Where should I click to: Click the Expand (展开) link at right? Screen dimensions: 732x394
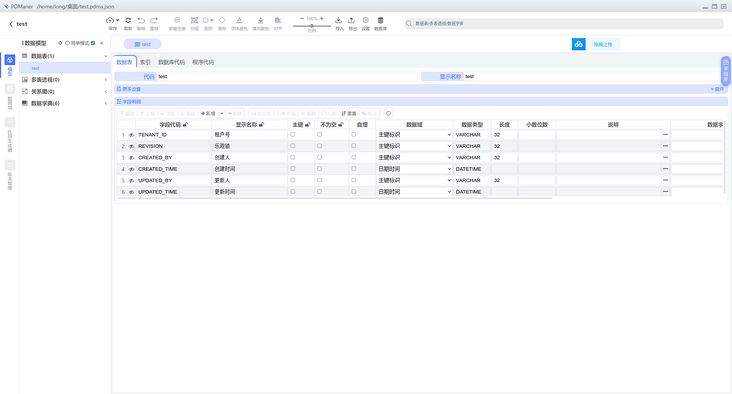718,89
